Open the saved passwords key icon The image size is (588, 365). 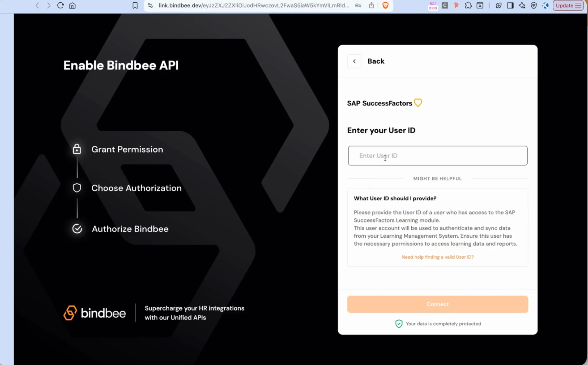[358, 5]
